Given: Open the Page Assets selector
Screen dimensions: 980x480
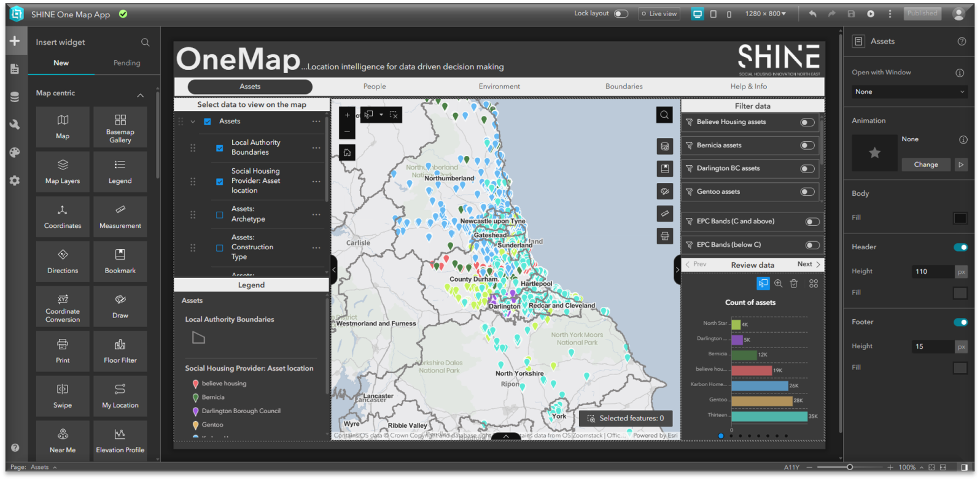Looking at the screenshot, I should pos(44,468).
